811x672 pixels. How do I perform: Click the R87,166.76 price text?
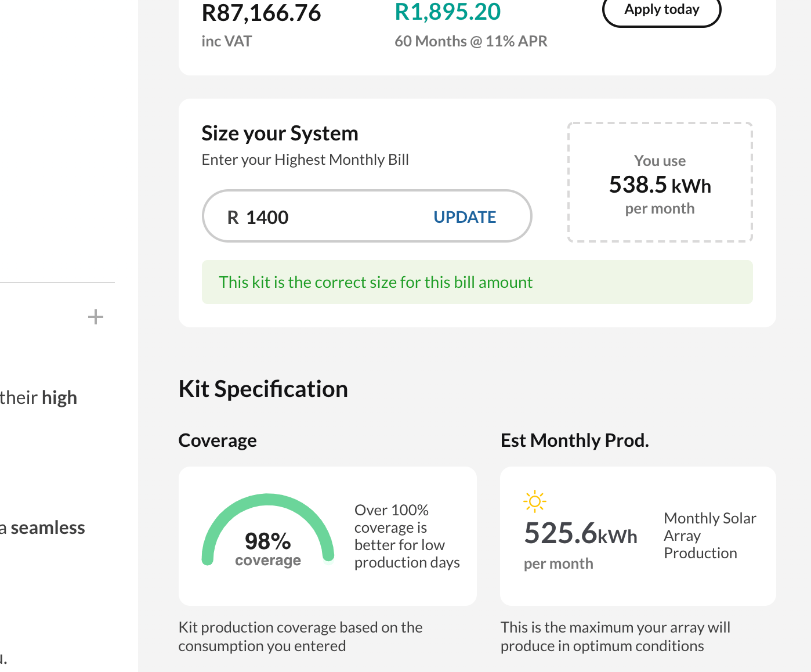click(261, 13)
